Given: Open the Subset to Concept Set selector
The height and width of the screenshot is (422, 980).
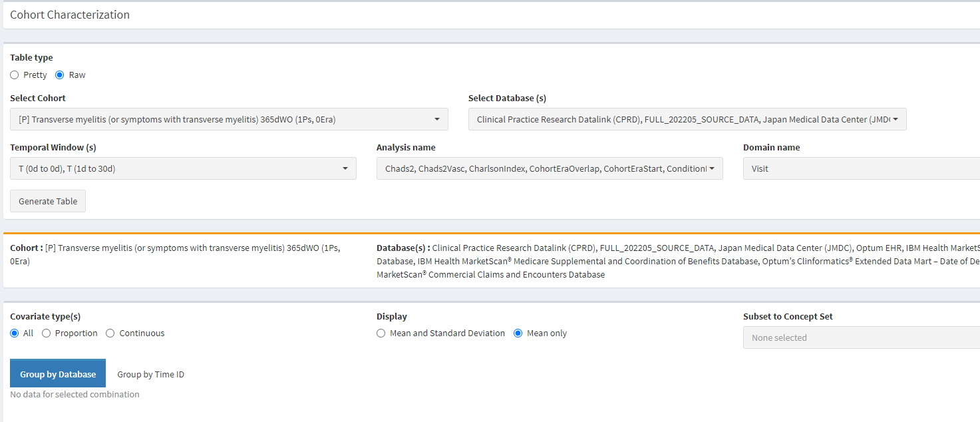Looking at the screenshot, I should pos(858,337).
